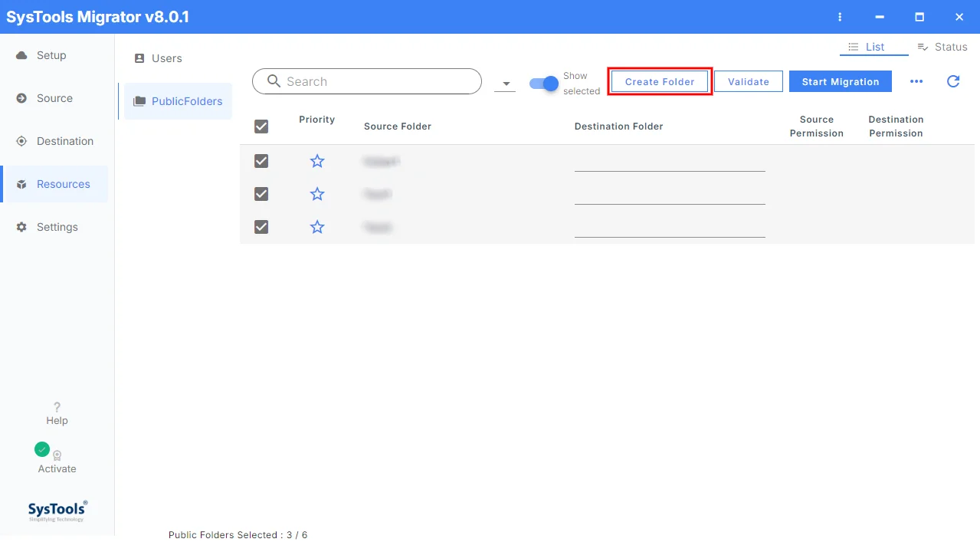This screenshot has width=980, height=552.
Task: Click the Priority column header
Action: (317, 120)
